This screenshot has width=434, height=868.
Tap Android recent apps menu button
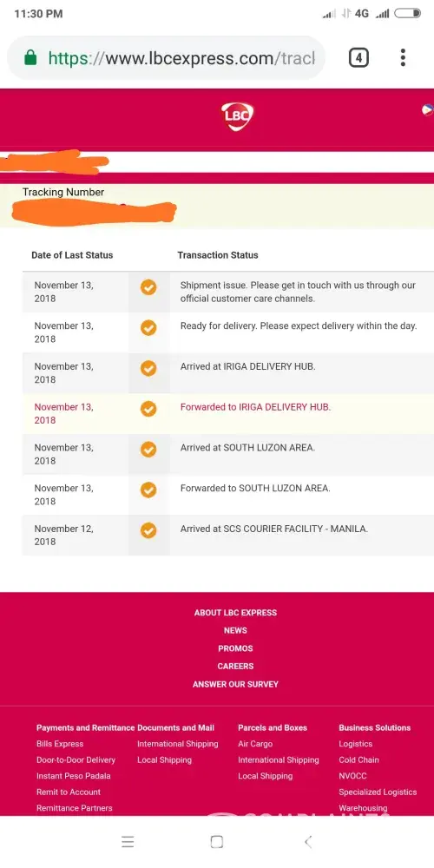point(128,842)
